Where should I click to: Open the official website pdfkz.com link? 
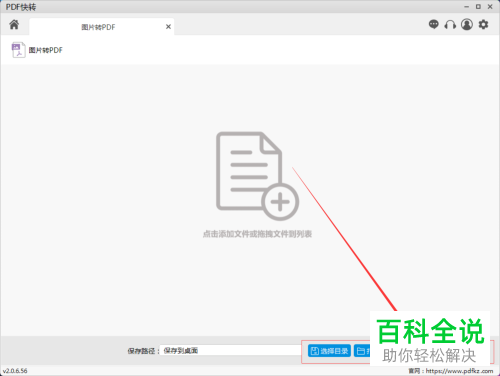pyautogui.click(x=459, y=371)
